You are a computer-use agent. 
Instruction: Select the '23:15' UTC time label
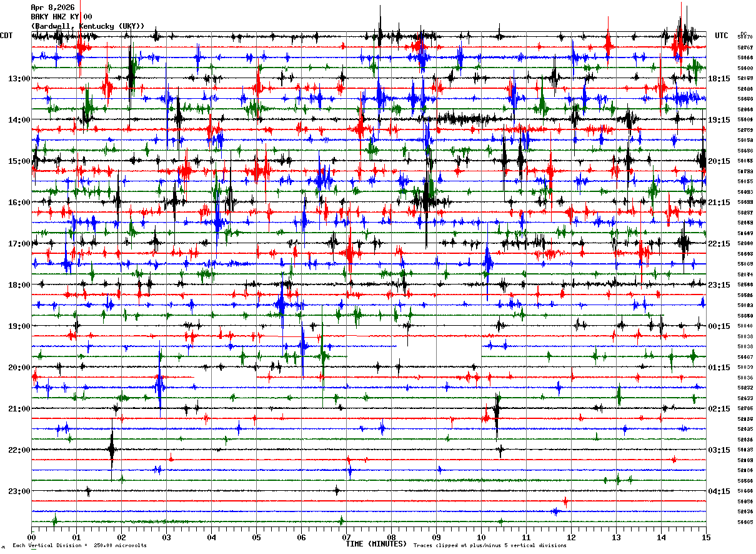tap(719, 285)
